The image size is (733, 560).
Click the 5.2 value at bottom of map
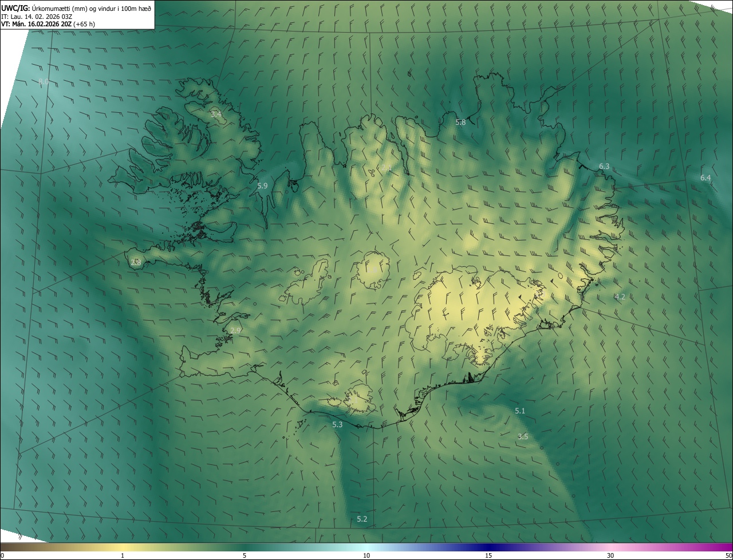[362, 519]
